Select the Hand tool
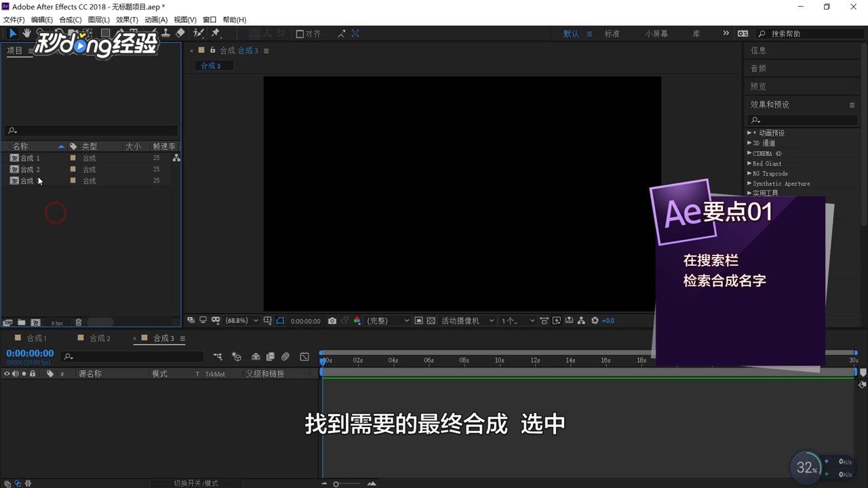The height and width of the screenshot is (488, 868). tap(26, 33)
